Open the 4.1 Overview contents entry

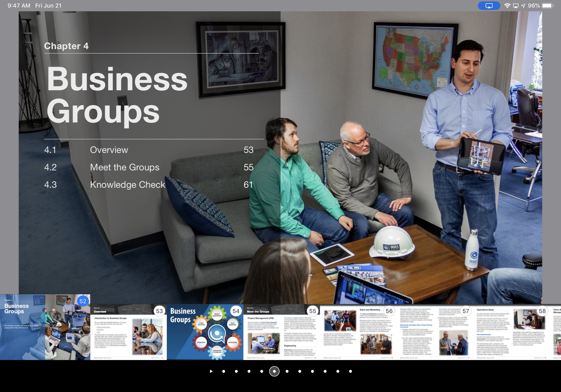(109, 150)
